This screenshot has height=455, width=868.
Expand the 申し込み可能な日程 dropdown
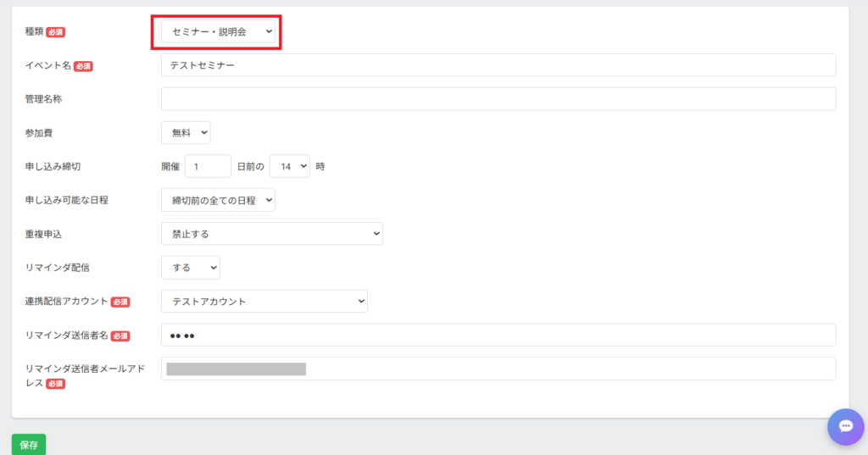point(218,200)
